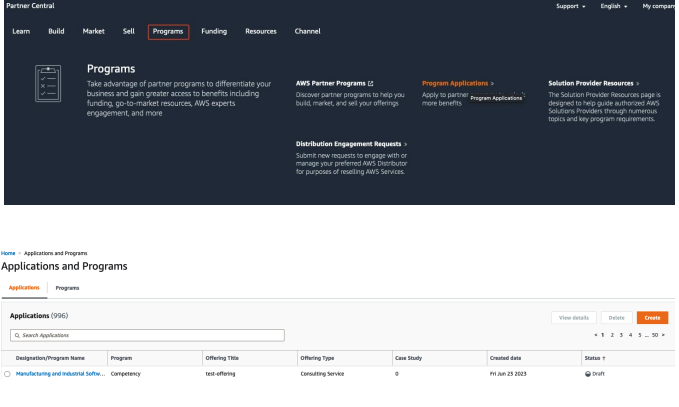Sort by the Case Study column
679x407 pixels.
408,358
